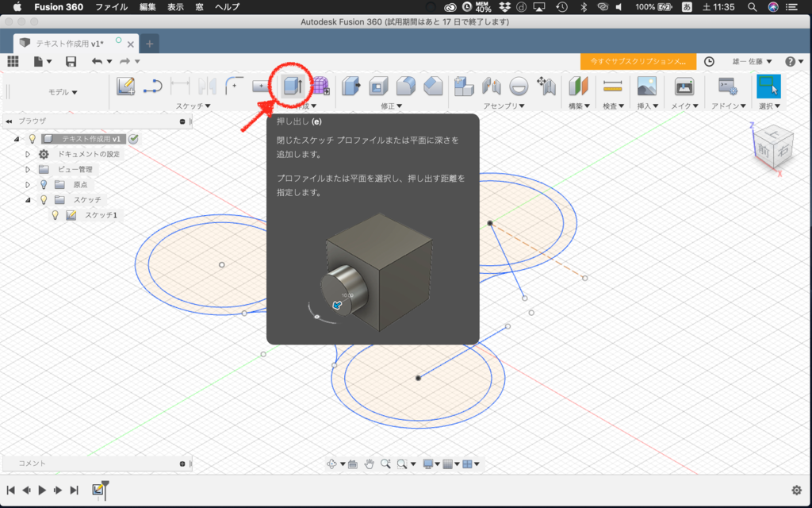This screenshot has width=812, height=508.
Task: Click the Look At icon
Action: (353, 464)
